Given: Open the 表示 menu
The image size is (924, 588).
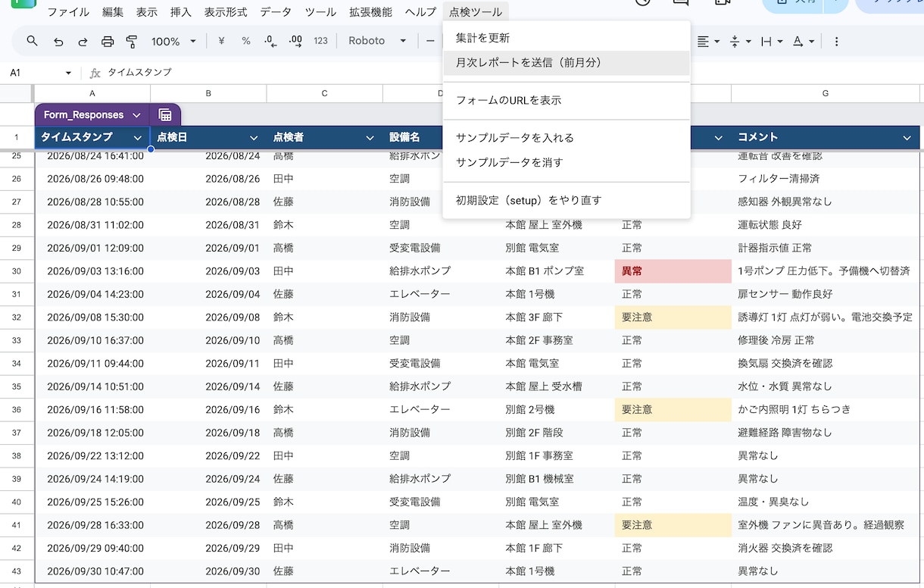Looking at the screenshot, I should pos(147,12).
